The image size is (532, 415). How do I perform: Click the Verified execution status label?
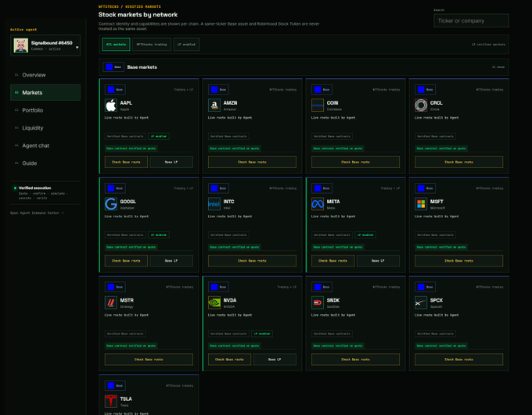point(34,188)
